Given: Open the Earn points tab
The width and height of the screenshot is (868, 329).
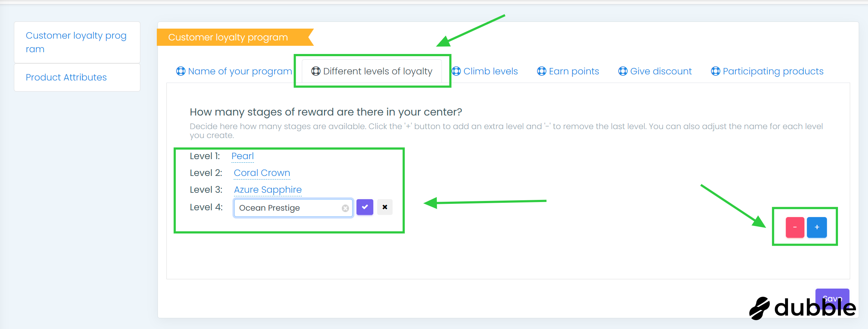Looking at the screenshot, I should click(574, 71).
